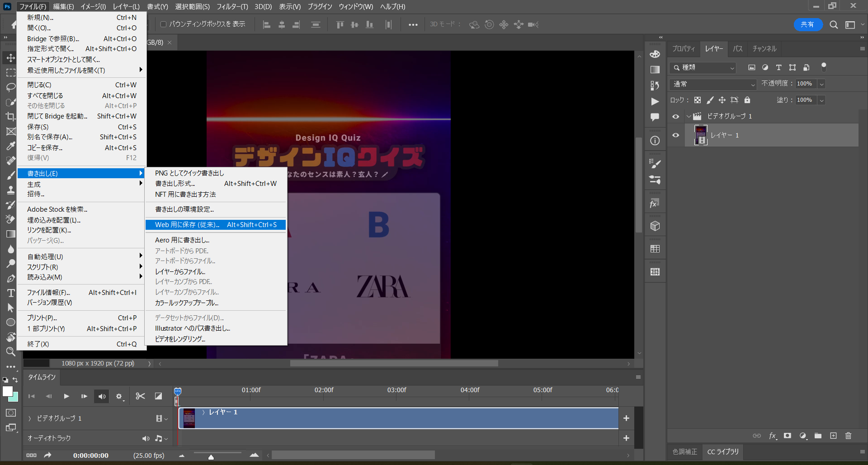Enable バウンディングボックスを表示 checkbox

163,24
